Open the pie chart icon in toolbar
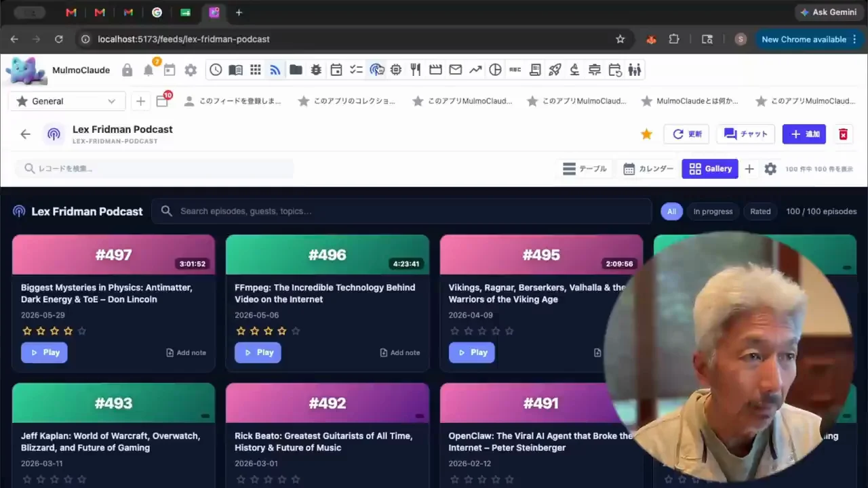The width and height of the screenshot is (868, 488). click(496, 70)
